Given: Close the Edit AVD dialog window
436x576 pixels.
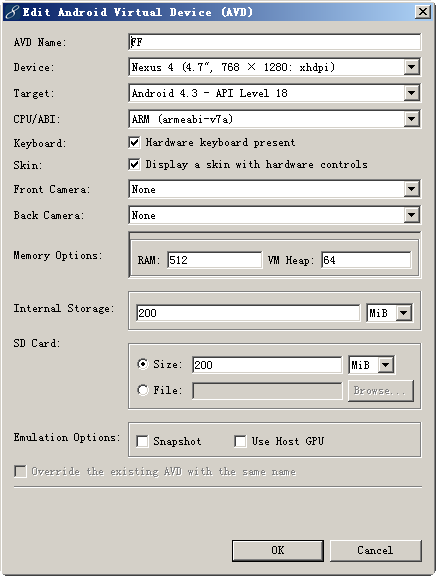Looking at the screenshot, I should 423,12.
